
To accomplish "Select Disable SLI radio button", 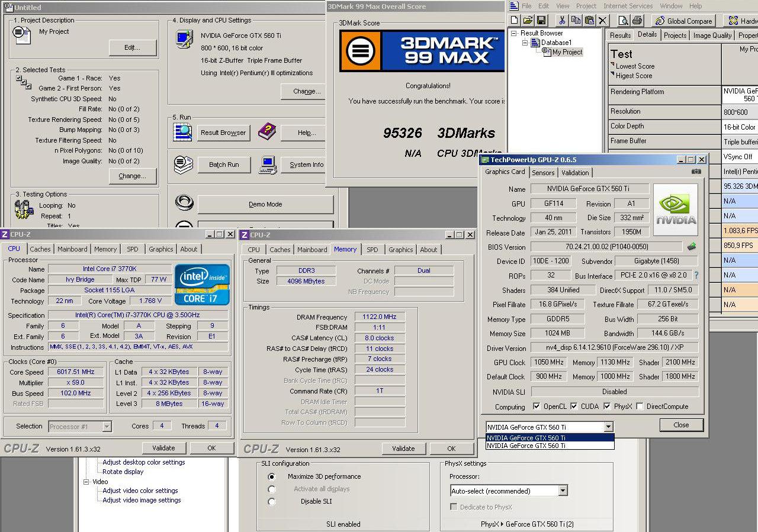I will click(x=272, y=501).
